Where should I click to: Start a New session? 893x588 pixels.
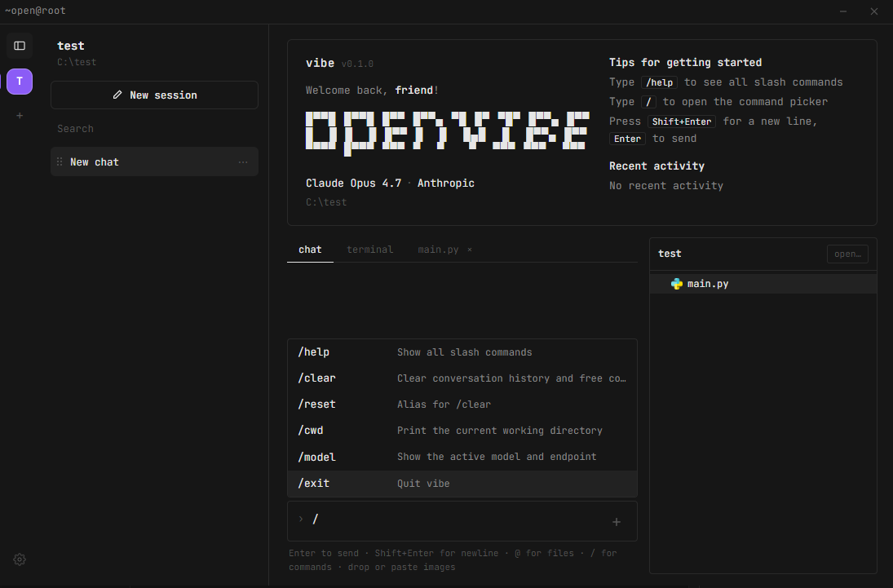154,95
